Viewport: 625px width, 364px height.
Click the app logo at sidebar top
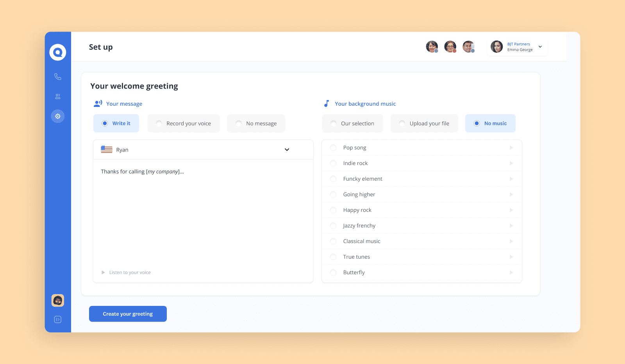click(x=58, y=52)
